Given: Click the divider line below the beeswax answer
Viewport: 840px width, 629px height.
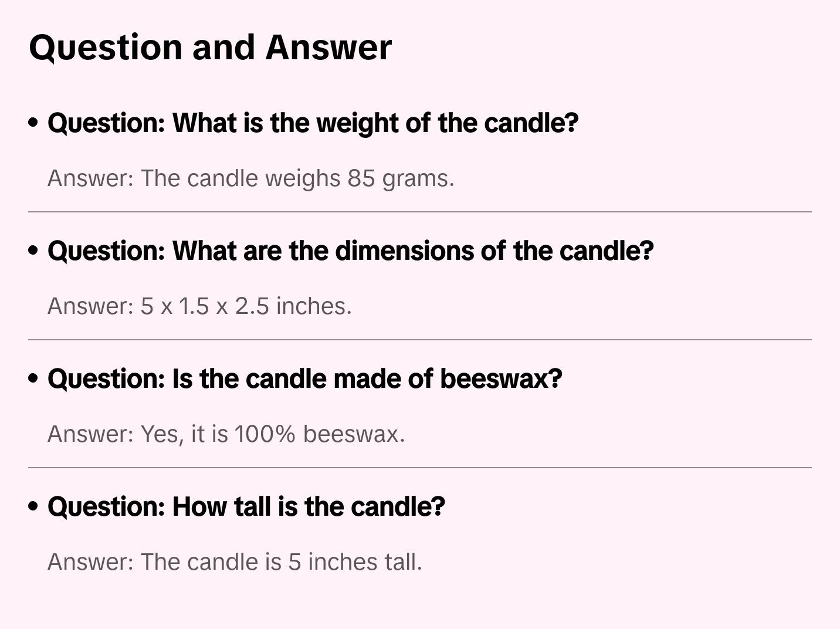Looking at the screenshot, I should click(x=420, y=468).
